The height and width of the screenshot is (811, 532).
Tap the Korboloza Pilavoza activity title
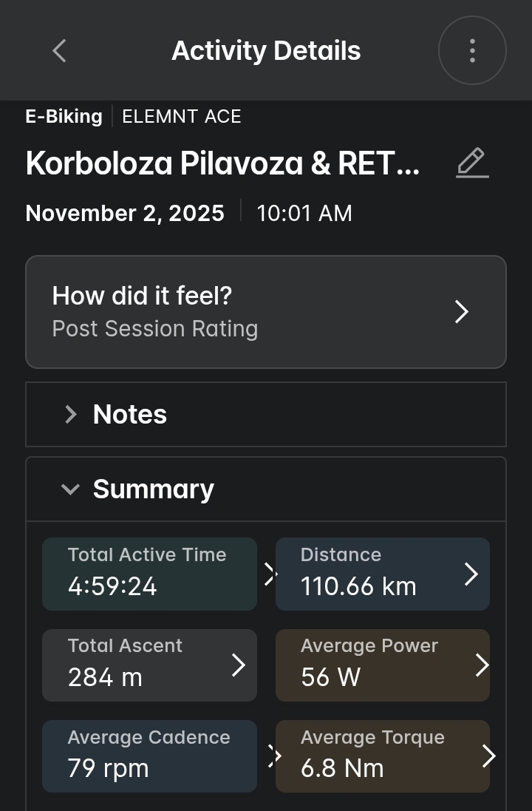[222, 163]
